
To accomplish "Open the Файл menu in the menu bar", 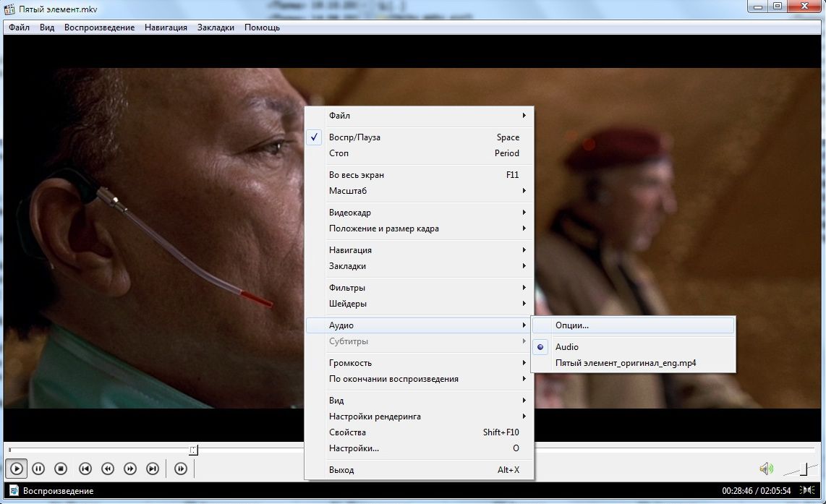I will (x=19, y=27).
